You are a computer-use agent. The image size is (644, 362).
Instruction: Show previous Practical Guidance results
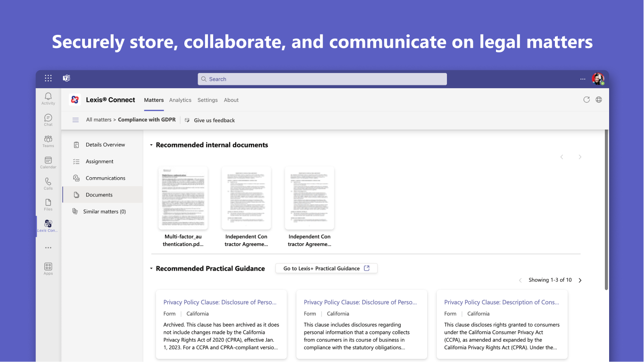(x=520, y=280)
